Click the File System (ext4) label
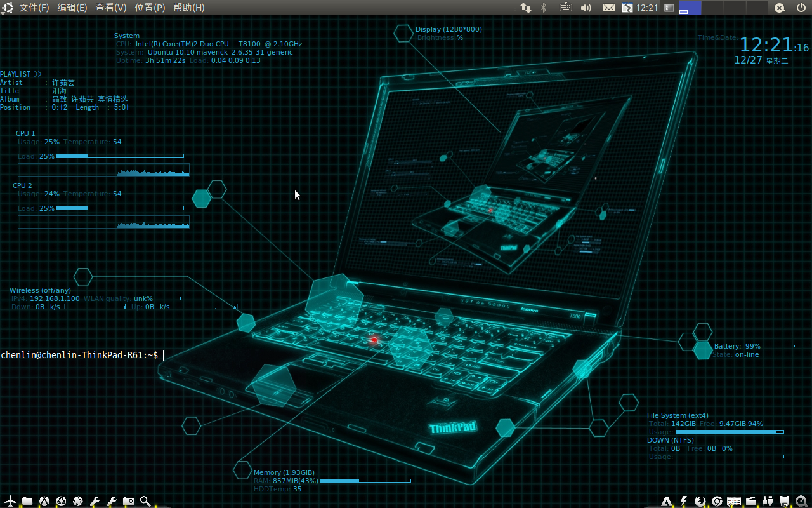Viewport: 812px width, 508px height. click(678, 415)
